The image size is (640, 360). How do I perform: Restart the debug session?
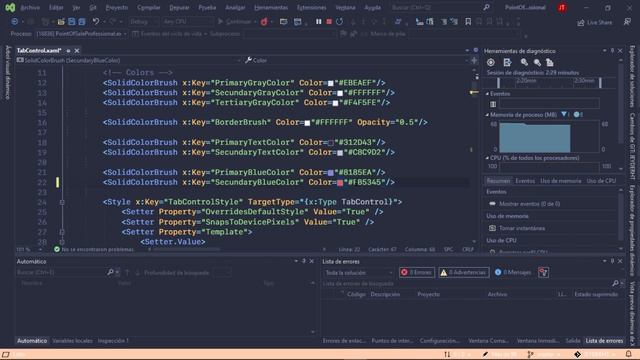340,22
